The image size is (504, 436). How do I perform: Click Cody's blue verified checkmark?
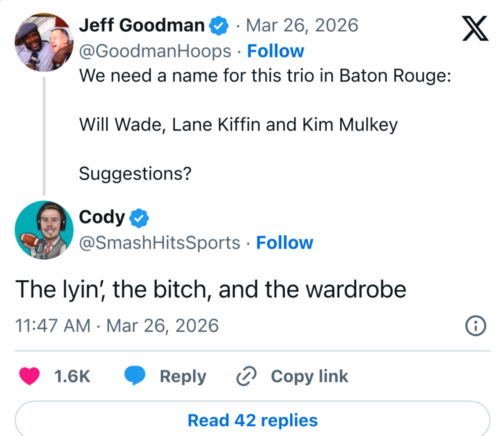pos(139,218)
